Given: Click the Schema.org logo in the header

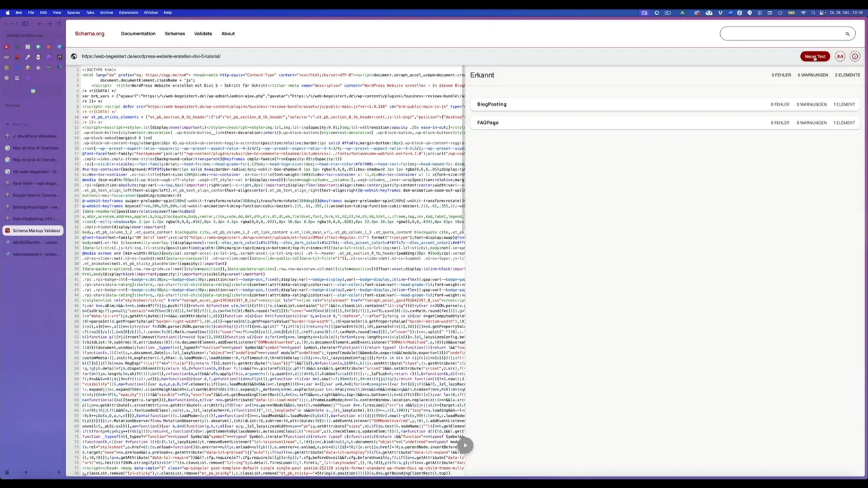Looking at the screenshot, I should point(89,33).
